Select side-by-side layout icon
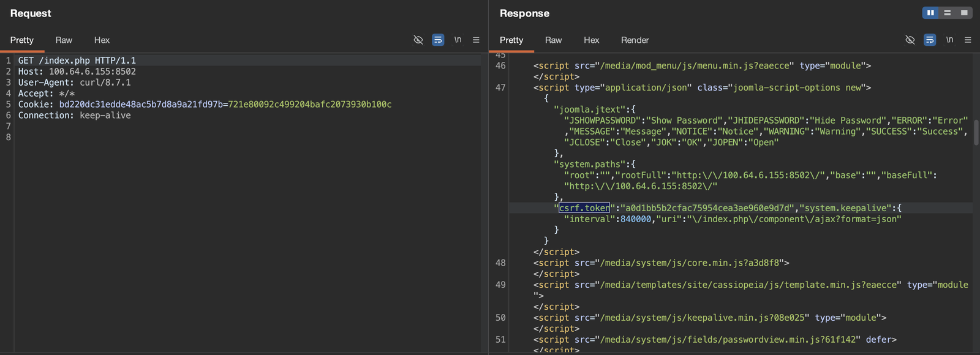This screenshot has width=980, height=355. coord(930,13)
